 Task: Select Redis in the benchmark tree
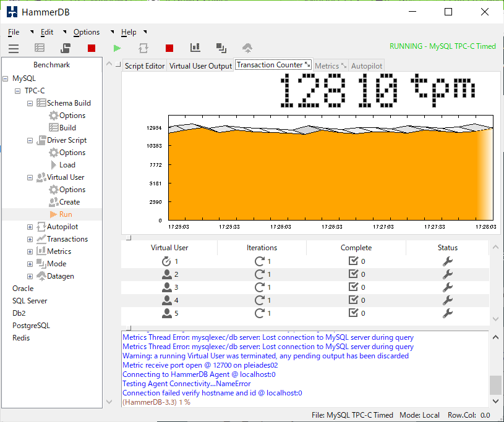(x=21, y=338)
